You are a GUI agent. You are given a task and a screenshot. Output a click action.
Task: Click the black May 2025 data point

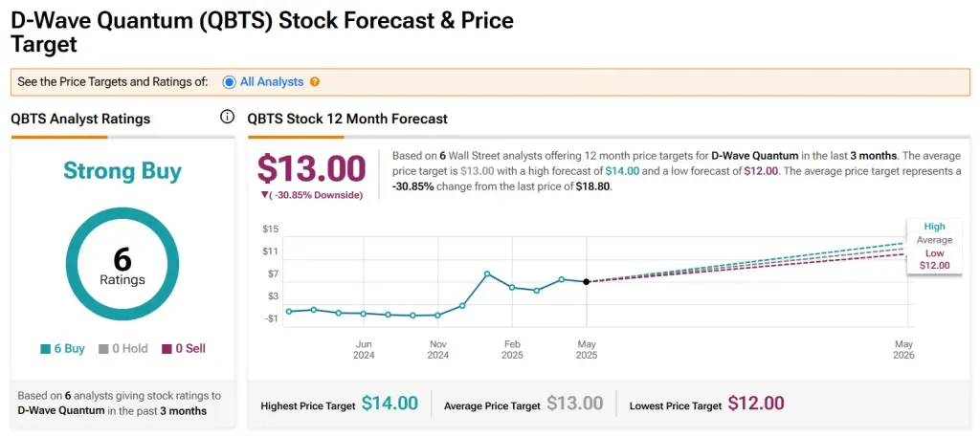point(586,281)
